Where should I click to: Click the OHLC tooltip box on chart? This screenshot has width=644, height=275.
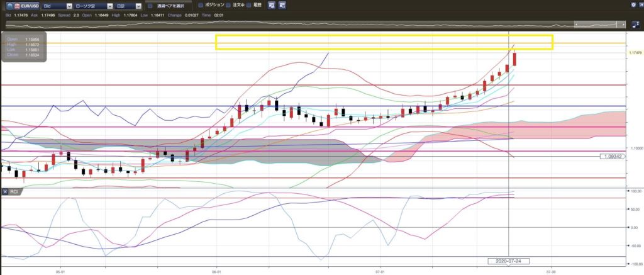pyautogui.click(x=24, y=47)
